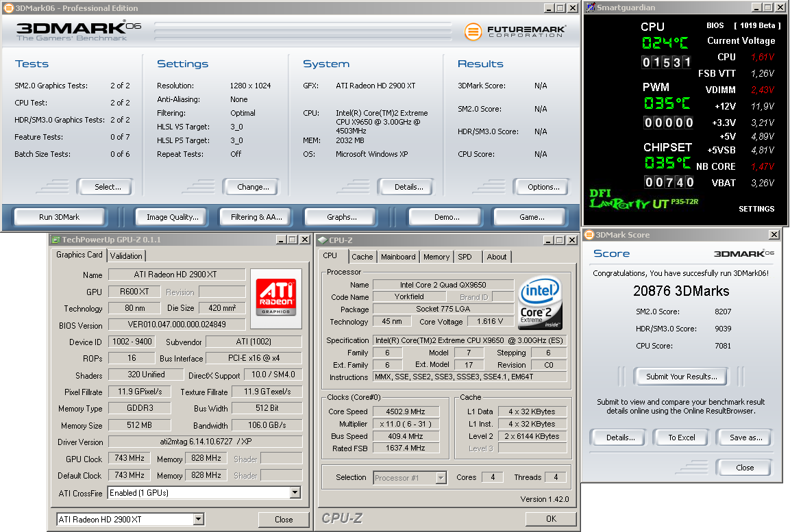Click the Multiplier value x 11.0

406,425
